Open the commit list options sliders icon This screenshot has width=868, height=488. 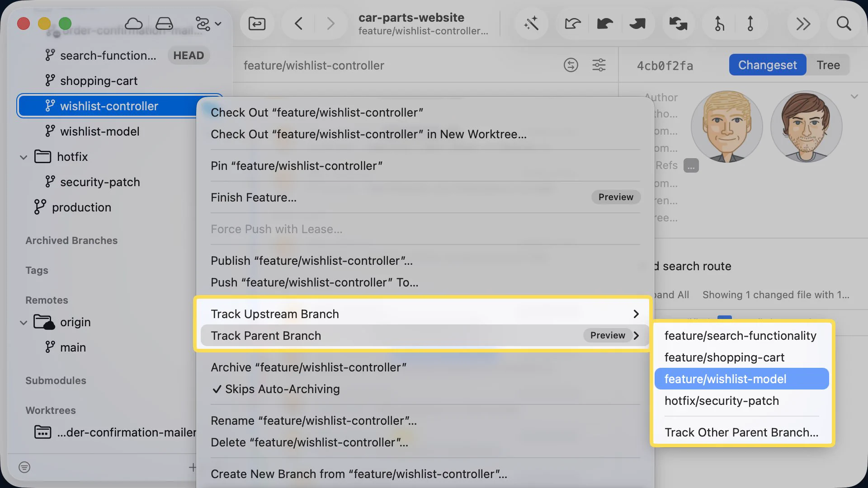tap(599, 65)
